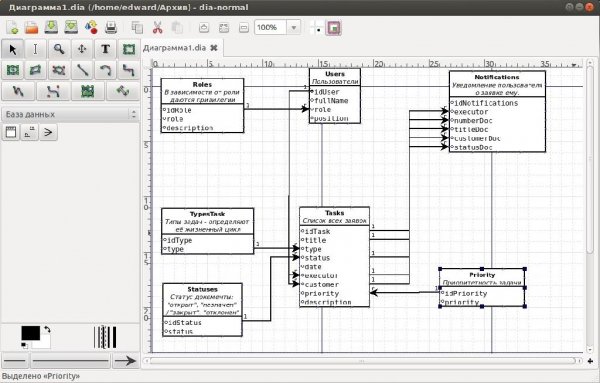Open an existing diagram file
The height and width of the screenshot is (383, 600).
[32, 28]
